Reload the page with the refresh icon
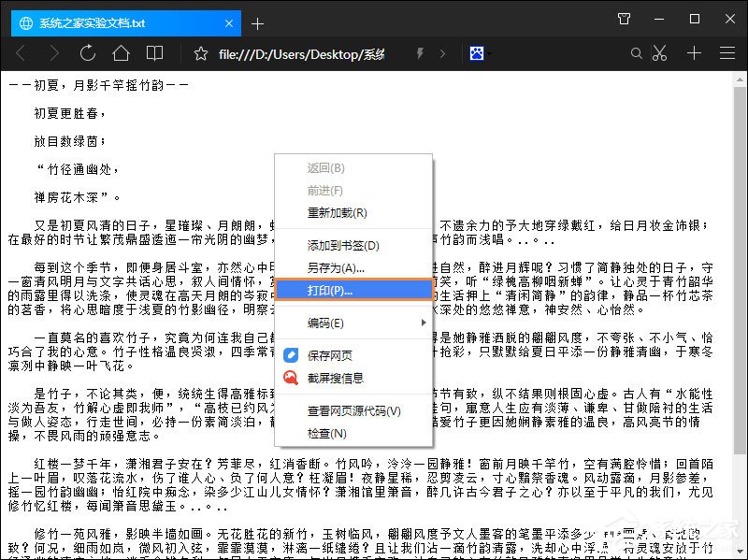Screen dimensions: 748x560 88,53
